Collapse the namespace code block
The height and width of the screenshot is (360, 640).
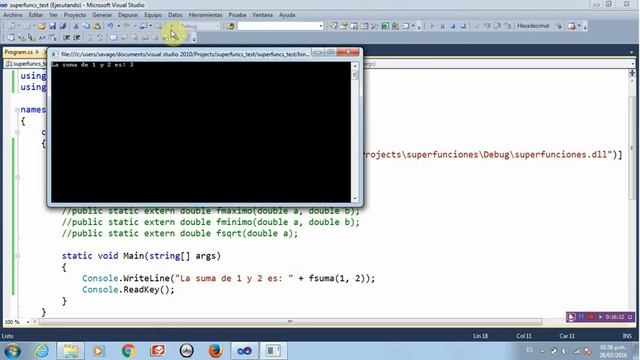17,110
